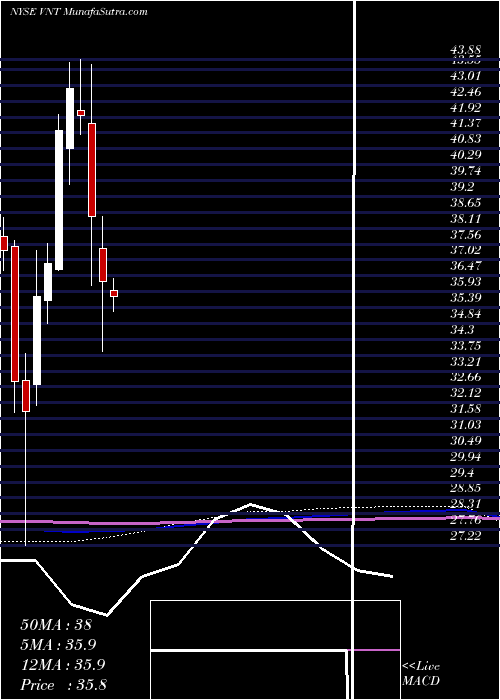This screenshot has width=500, height=700.
Task: Click the 31.03 price value
Action: [466, 425]
